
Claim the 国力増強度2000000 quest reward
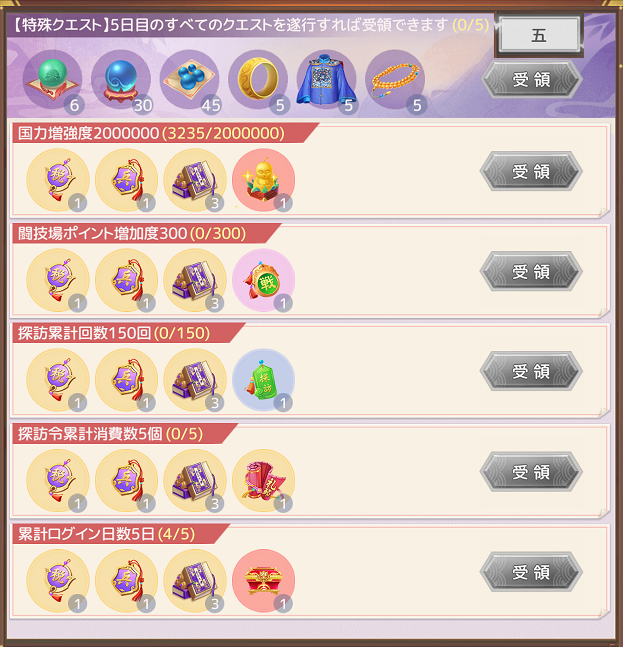pos(531,171)
